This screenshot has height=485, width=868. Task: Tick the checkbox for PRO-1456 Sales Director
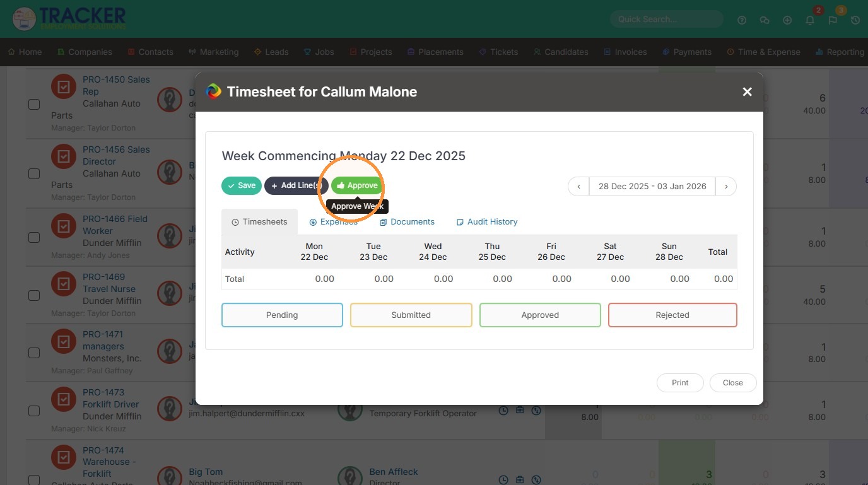(34, 173)
